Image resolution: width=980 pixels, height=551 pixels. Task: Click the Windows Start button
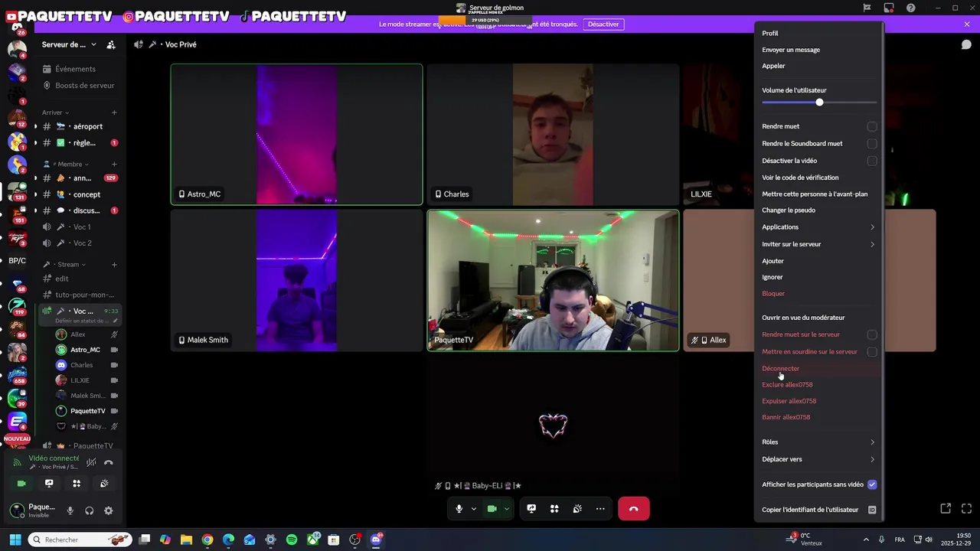tap(15, 540)
